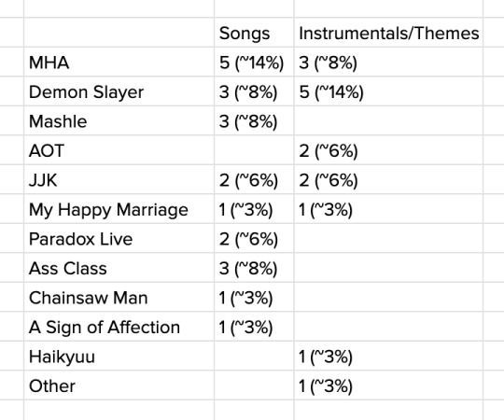Select the Demon Slayer cell
The width and height of the screenshot is (504, 420).
pyautogui.click(x=119, y=91)
